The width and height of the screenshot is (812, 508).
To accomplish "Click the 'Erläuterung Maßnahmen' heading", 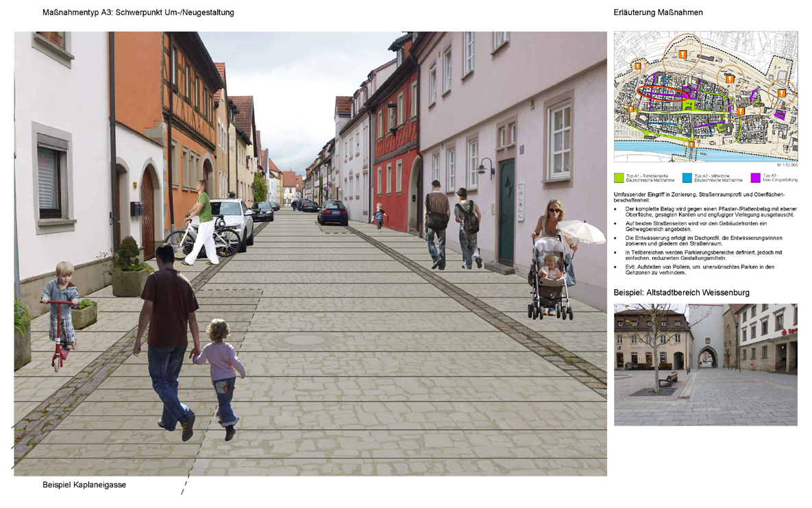I will (x=658, y=12).
